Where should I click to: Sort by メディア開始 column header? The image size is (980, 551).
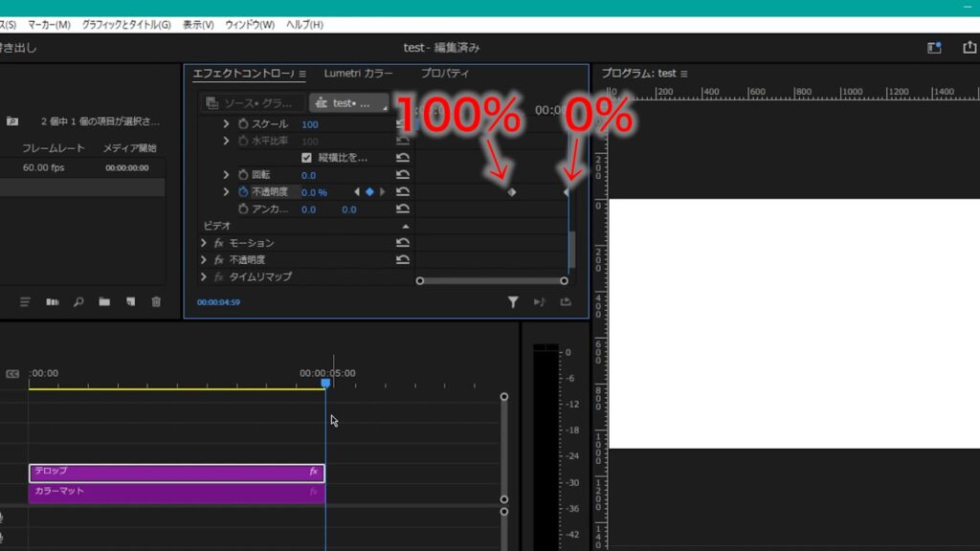[x=130, y=148]
